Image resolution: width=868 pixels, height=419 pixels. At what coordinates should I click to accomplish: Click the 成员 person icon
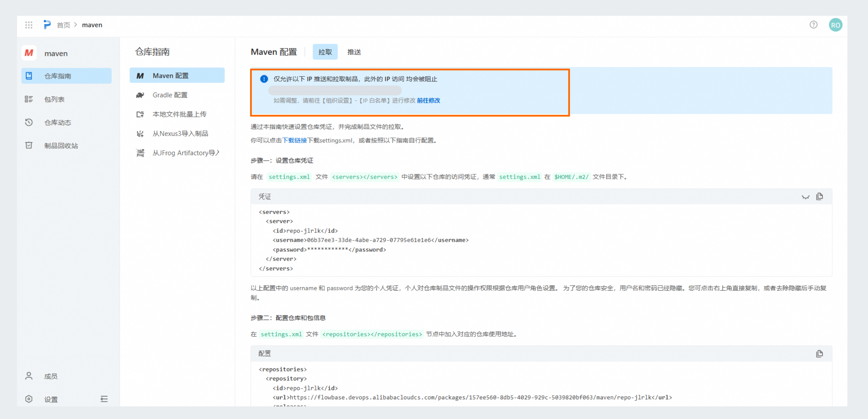(29, 376)
